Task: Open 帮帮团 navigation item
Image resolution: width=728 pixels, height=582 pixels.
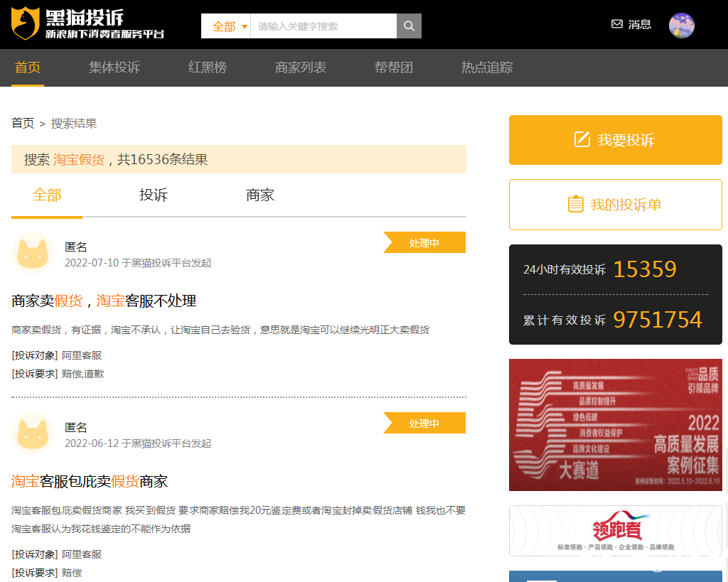Action: tap(394, 68)
